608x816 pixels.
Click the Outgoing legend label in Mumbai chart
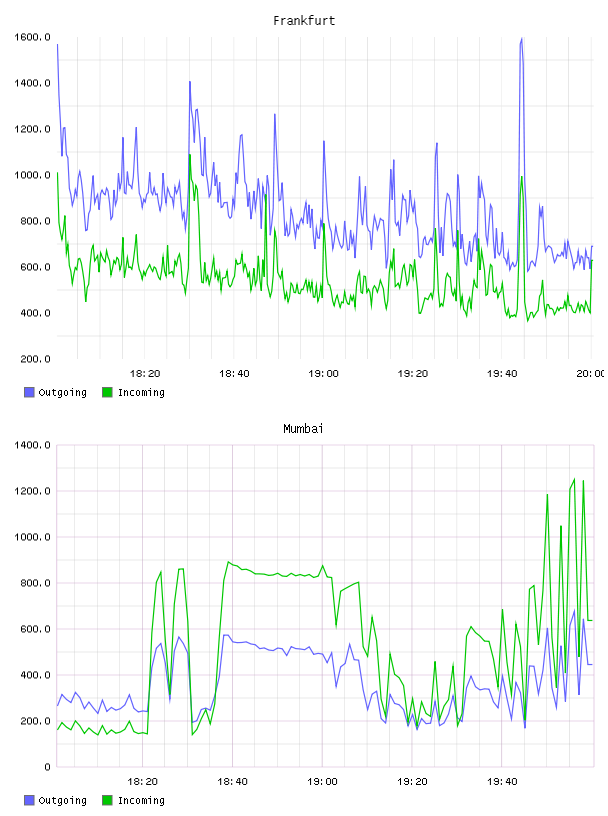(x=62, y=801)
